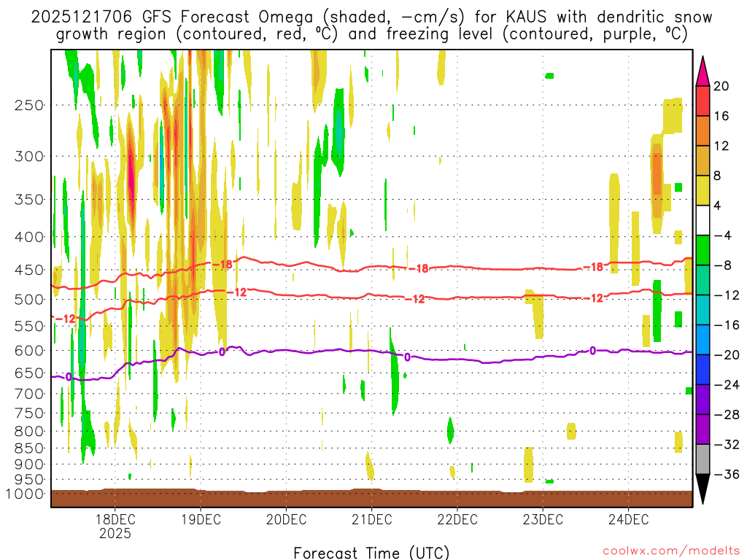The image size is (747, 560).
Task: Click the brown ground band below the 1000 level
Action: (x=371, y=498)
